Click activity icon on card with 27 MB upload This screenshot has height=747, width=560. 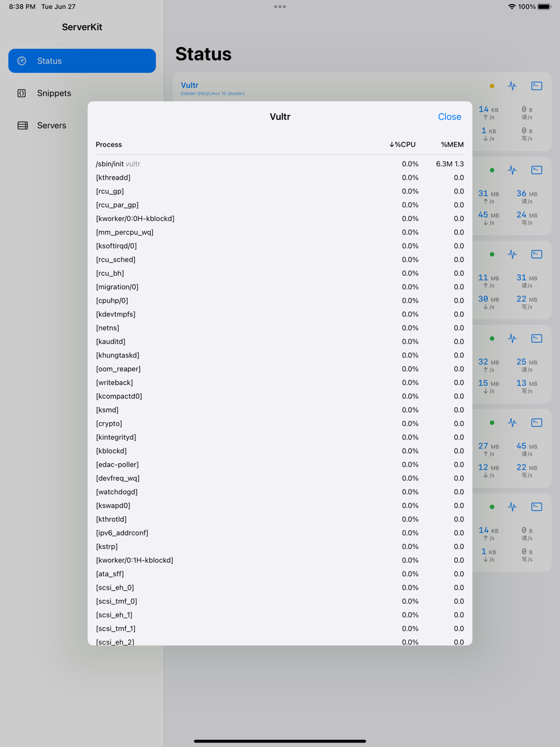(512, 422)
